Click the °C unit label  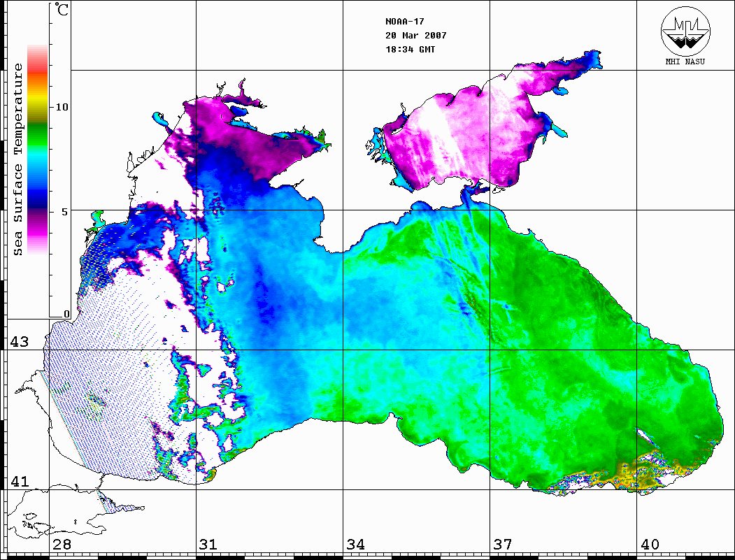point(62,9)
